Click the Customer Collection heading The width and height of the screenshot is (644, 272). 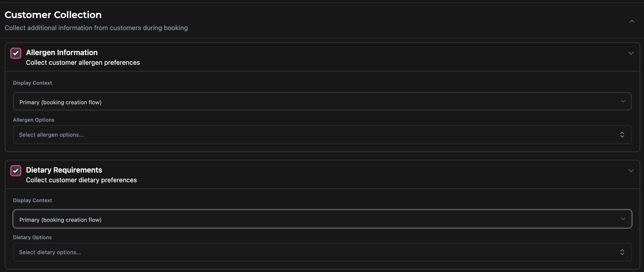tap(53, 15)
